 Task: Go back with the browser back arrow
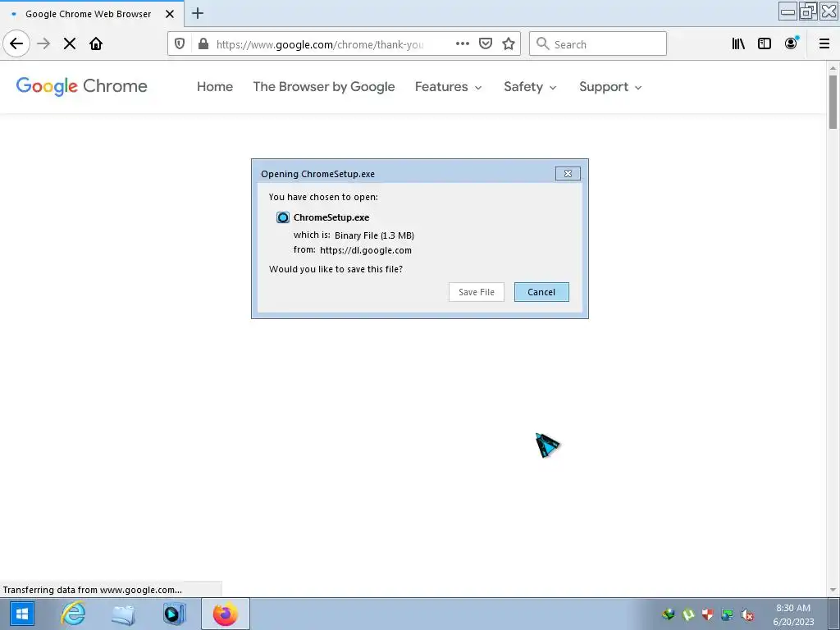(x=16, y=43)
